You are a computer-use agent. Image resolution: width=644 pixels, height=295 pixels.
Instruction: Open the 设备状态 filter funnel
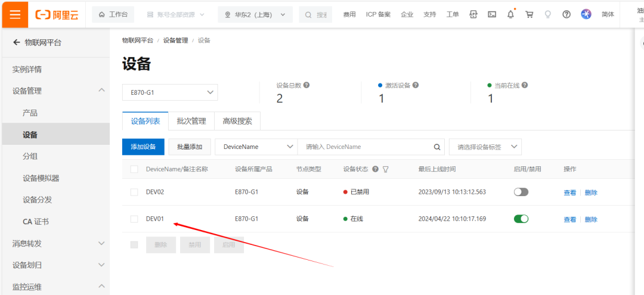[386, 169]
